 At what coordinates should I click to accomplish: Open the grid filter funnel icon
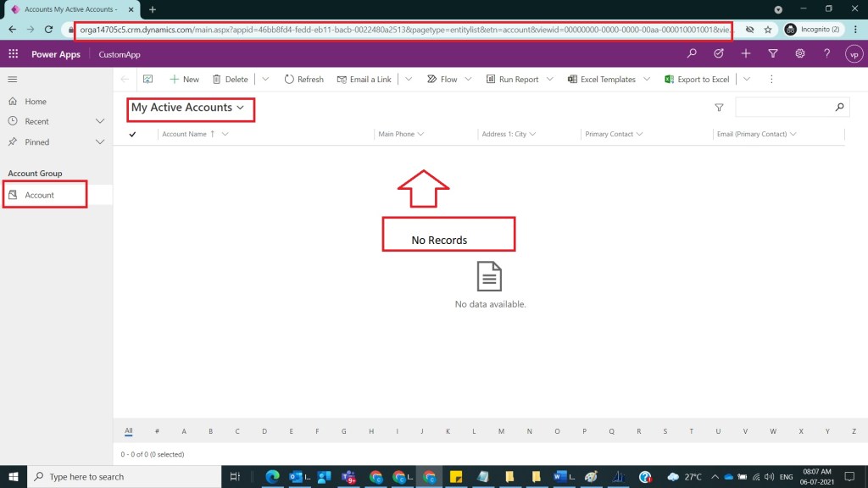[x=719, y=108]
